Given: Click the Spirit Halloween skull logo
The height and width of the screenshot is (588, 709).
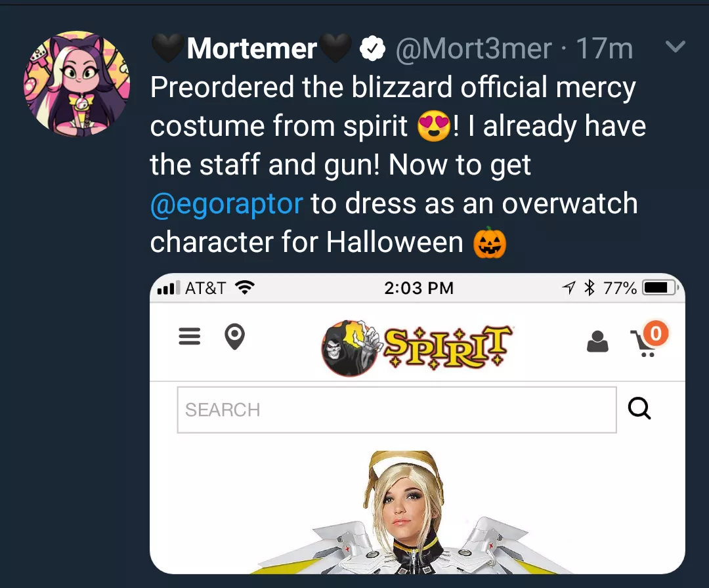Looking at the screenshot, I should pos(350,346).
